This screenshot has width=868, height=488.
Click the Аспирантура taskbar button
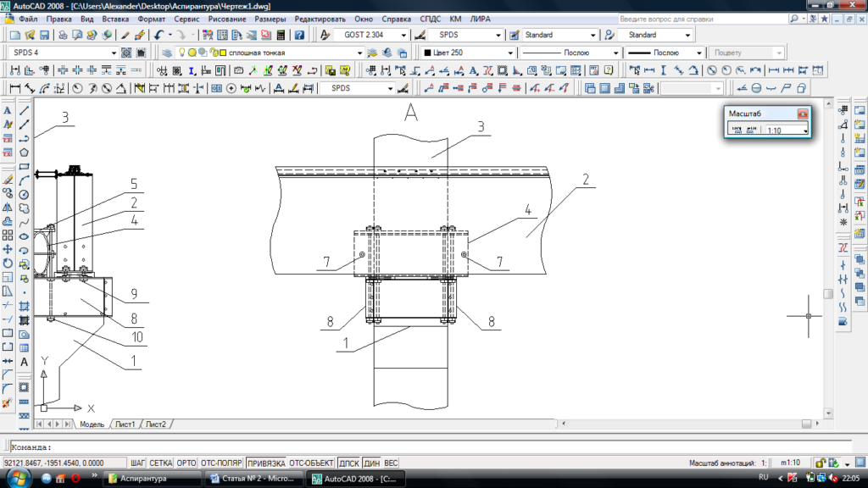coord(153,480)
